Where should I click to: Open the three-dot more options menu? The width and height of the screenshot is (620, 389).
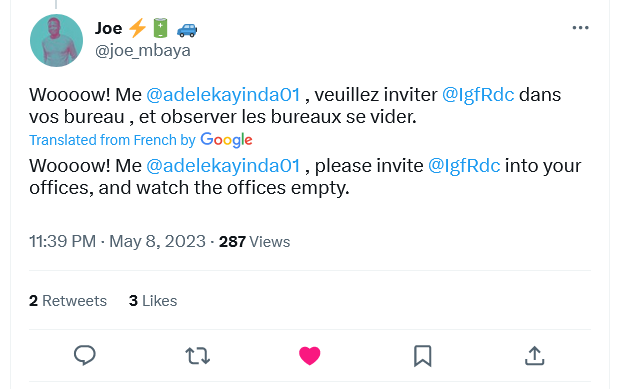tap(580, 28)
